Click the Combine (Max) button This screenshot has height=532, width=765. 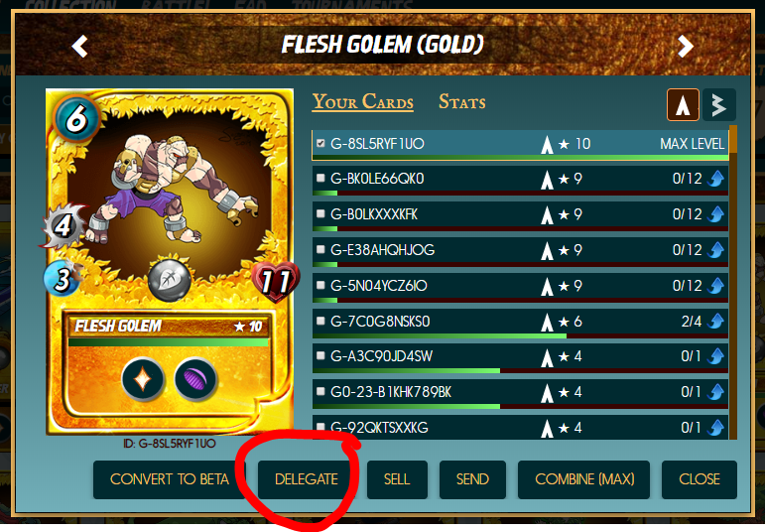(x=584, y=479)
